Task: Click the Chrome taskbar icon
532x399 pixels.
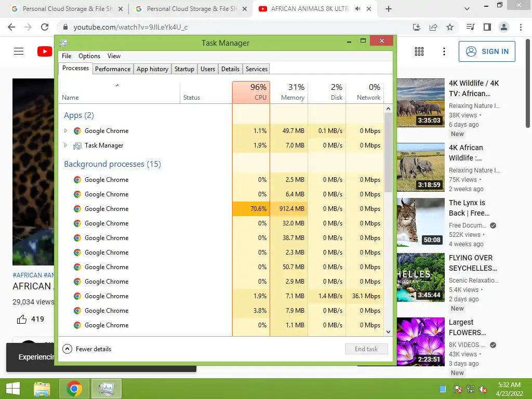Action: tap(74, 389)
